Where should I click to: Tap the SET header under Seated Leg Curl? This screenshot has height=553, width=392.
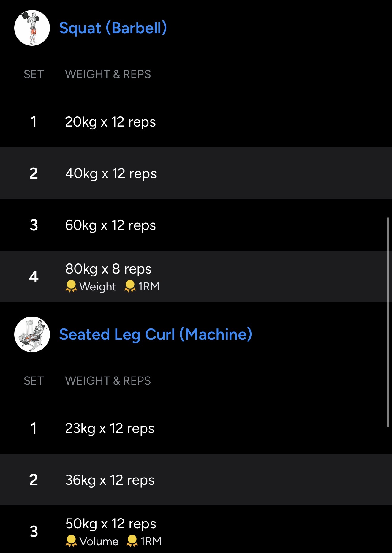[34, 381]
